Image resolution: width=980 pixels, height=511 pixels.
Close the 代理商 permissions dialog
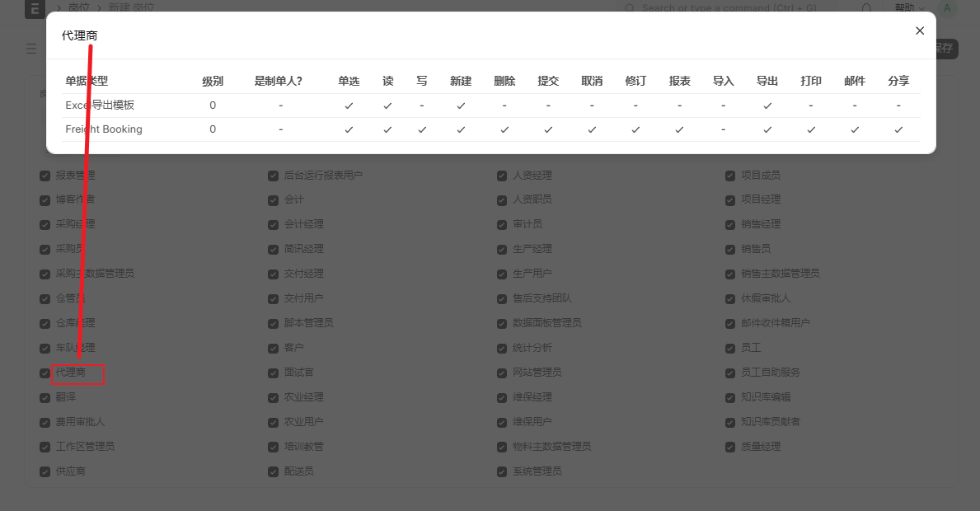click(x=920, y=30)
